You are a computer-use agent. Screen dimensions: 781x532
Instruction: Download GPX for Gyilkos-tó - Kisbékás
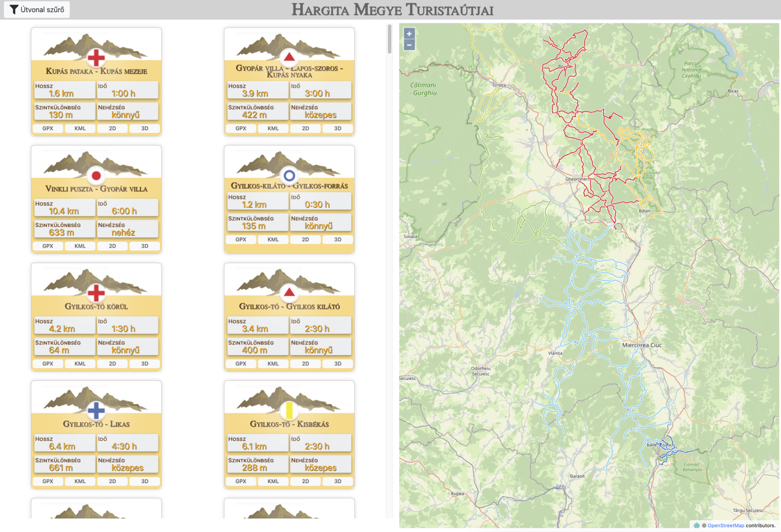coord(241,481)
